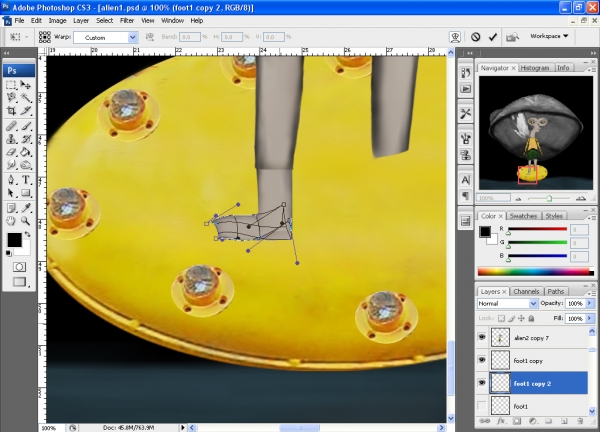Toggle lock transparent pixels

[x=501, y=318]
